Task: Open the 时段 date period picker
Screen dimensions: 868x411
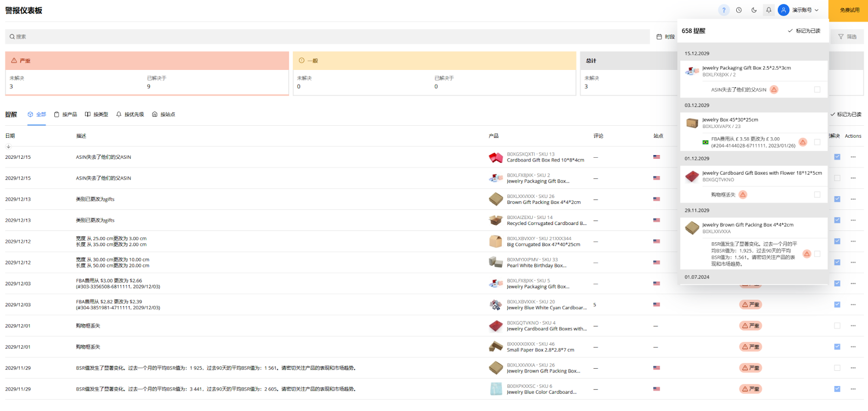Action: [666, 37]
